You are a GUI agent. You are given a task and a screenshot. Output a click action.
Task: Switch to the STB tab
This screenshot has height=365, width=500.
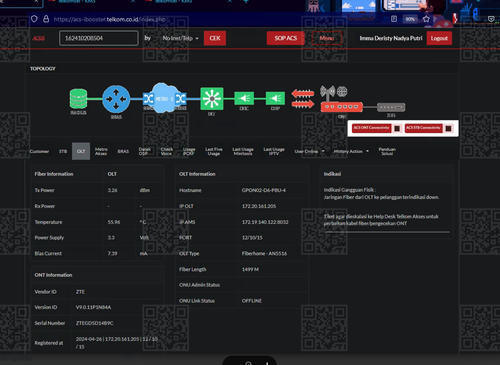pyautogui.click(x=63, y=151)
